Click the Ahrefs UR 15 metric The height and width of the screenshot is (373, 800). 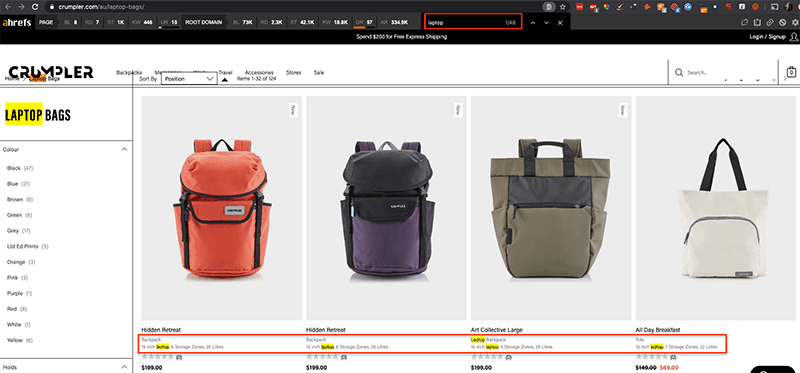[168, 22]
